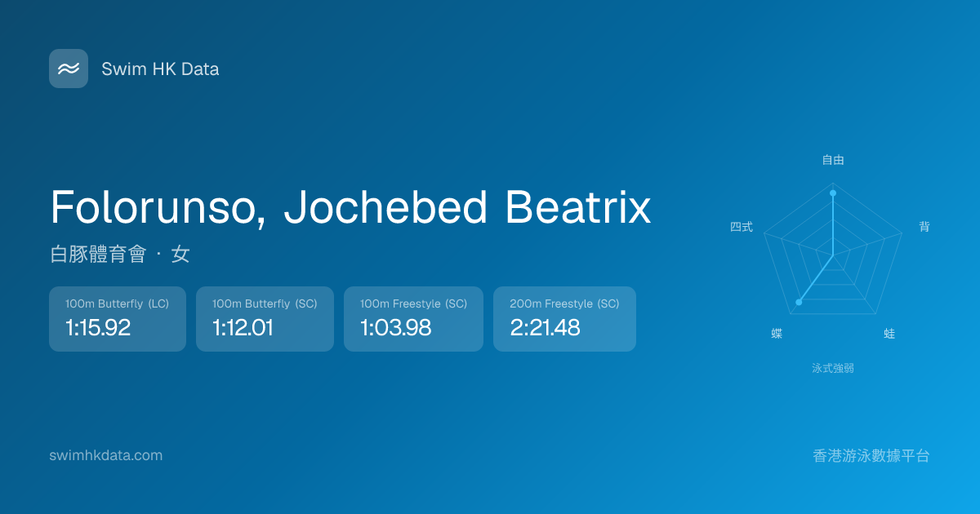Click the 1:15.92 time value
Screen dimensions: 980x514
(x=98, y=328)
